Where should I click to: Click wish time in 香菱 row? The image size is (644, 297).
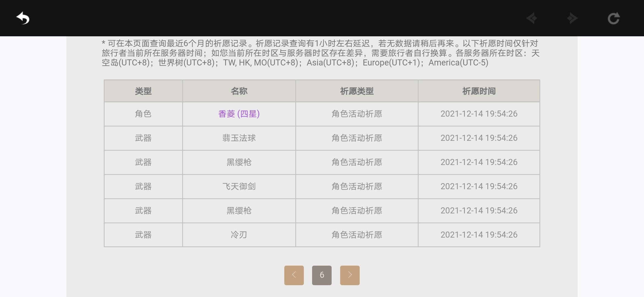pyautogui.click(x=479, y=114)
